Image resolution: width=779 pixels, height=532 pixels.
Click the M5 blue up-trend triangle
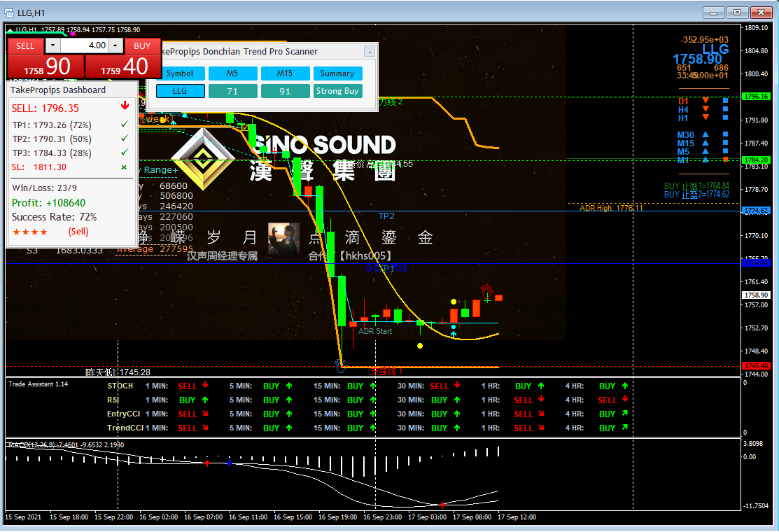[x=706, y=151]
